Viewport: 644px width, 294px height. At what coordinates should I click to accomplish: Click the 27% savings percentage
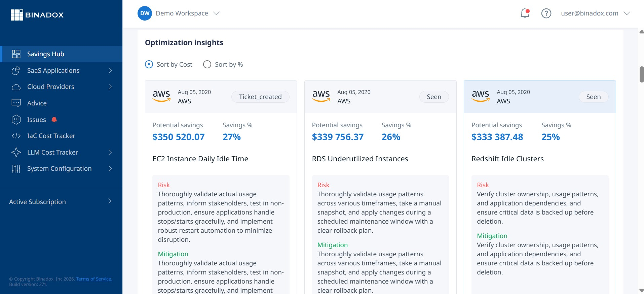coord(232,137)
